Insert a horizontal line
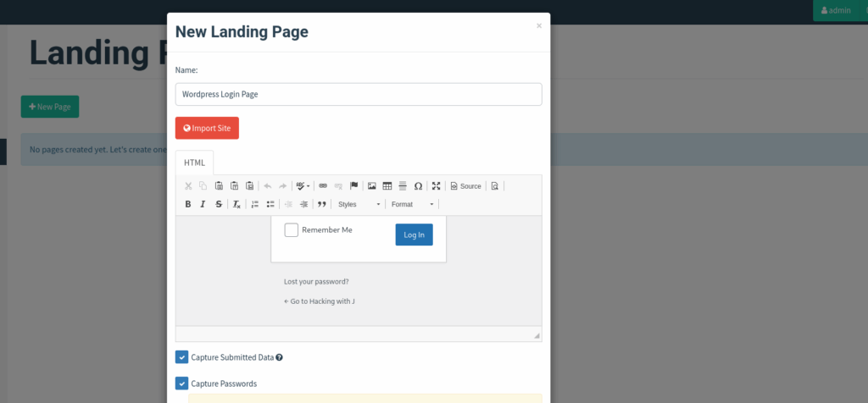Image resolution: width=868 pixels, height=403 pixels. (403, 186)
